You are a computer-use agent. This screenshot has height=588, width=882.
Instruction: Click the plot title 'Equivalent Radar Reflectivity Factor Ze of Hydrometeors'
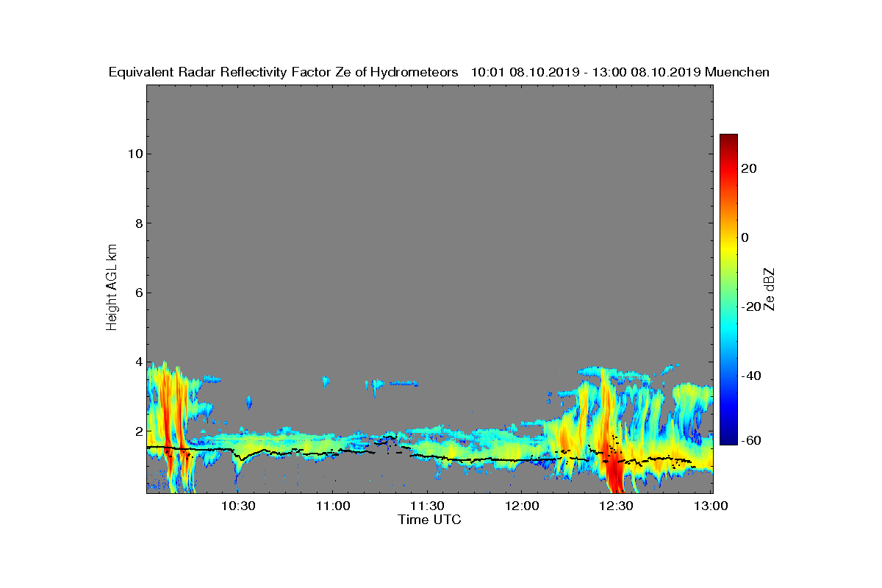[284, 72]
